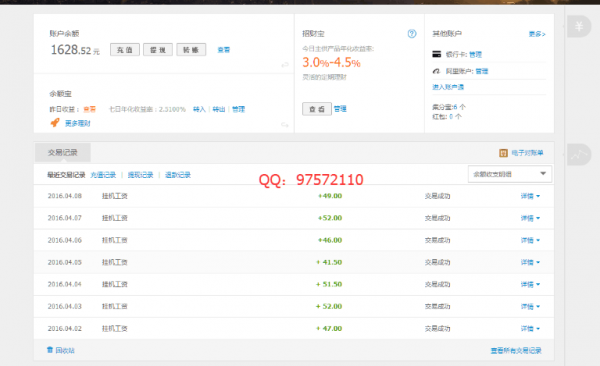Click the 3.0%-4.5% yield rate text
The image size is (600, 366).
(x=331, y=62)
